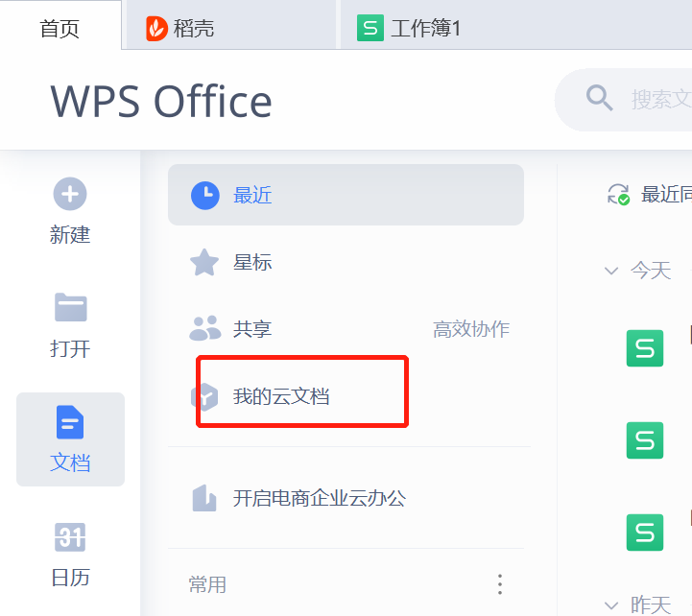This screenshot has width=692, height=616.
Task: Click the people icon beside 共享
Action: point(204,328)
